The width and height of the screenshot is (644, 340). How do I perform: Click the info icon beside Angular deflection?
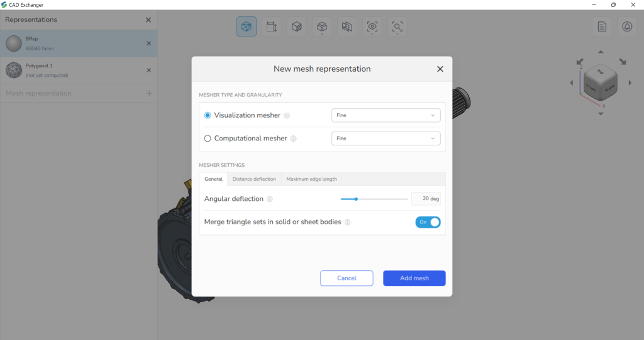coord(270,199)
